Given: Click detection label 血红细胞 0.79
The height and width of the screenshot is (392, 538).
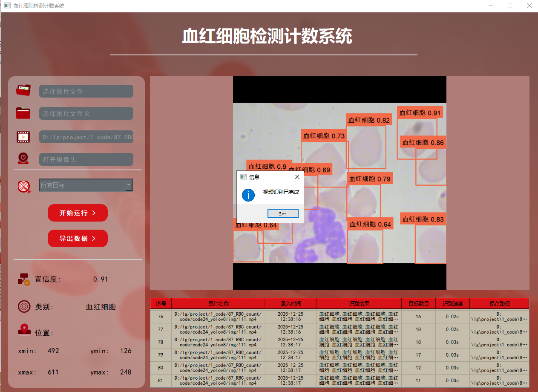Looking at the screenshot, I should 370,179.
